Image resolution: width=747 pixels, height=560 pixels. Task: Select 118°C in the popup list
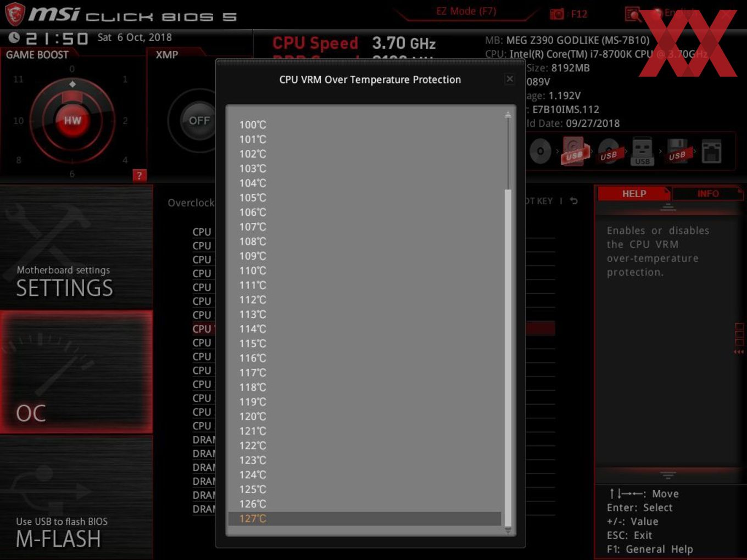pyautogui.click(x=365, y=387)
